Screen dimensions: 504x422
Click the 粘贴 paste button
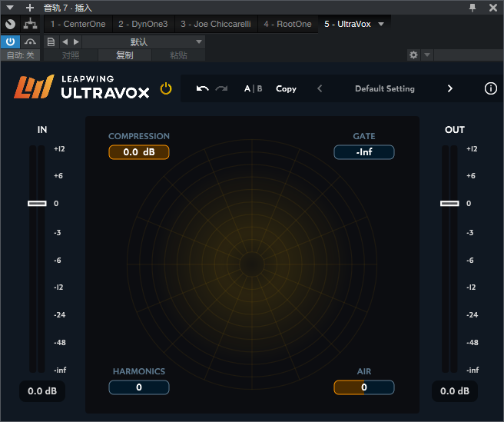coord(178,55)
